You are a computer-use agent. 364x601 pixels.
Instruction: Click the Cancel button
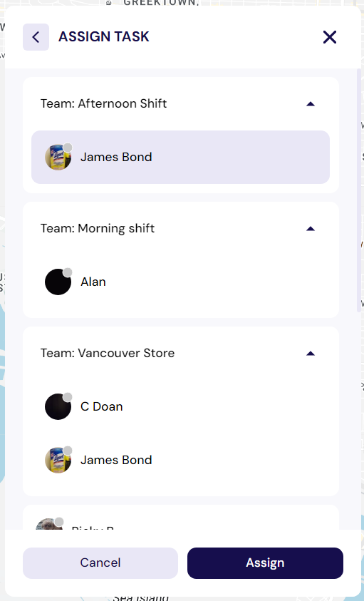pos(100,563)
